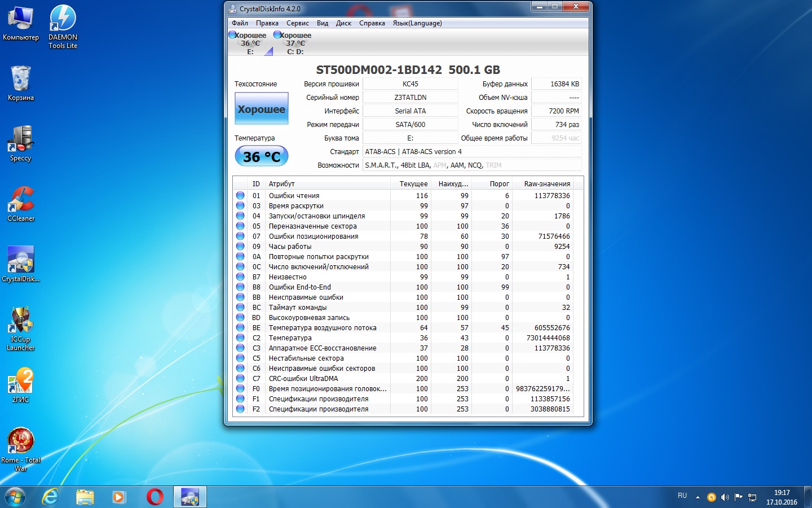Select the E: disk tab at 36 °C

click(250, 43)
